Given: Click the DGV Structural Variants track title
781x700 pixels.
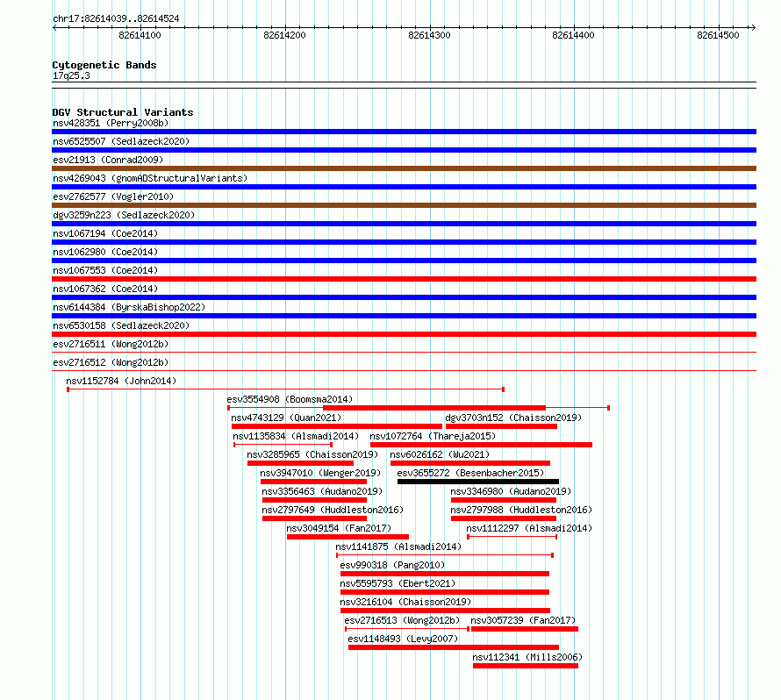Looking at the screenshot, I should [123, 112].
